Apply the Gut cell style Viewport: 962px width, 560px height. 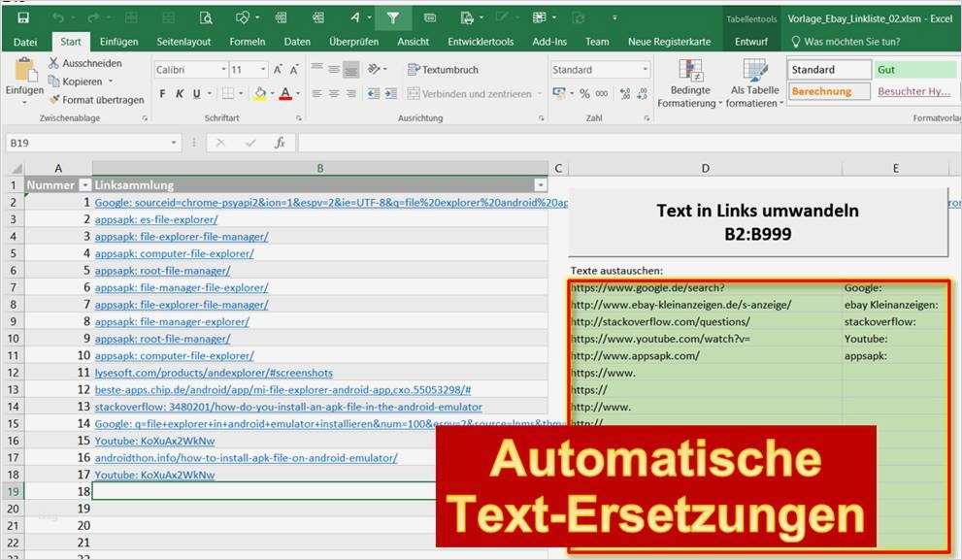tap(913, 69)
